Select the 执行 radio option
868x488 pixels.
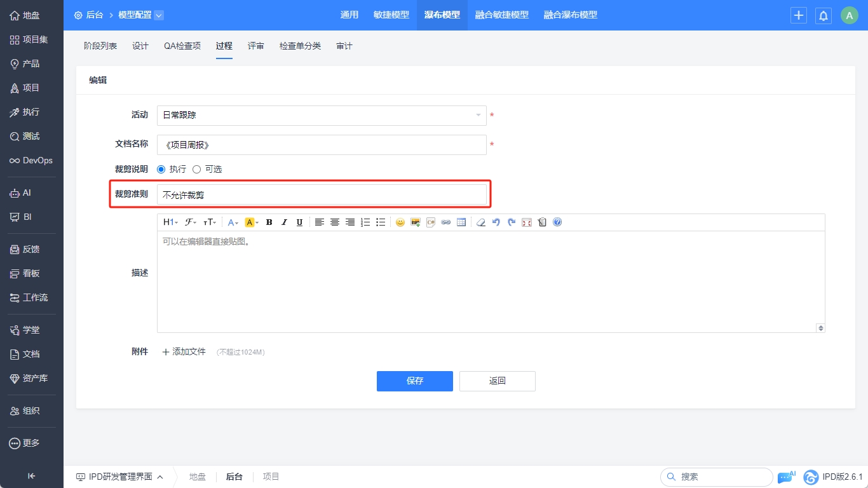tap(161, 170)
